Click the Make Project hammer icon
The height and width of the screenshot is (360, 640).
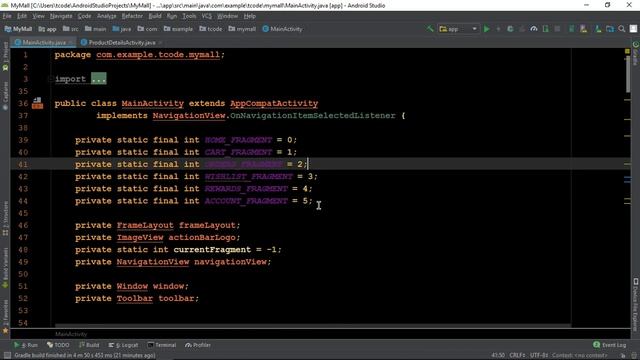coord(430,29)
